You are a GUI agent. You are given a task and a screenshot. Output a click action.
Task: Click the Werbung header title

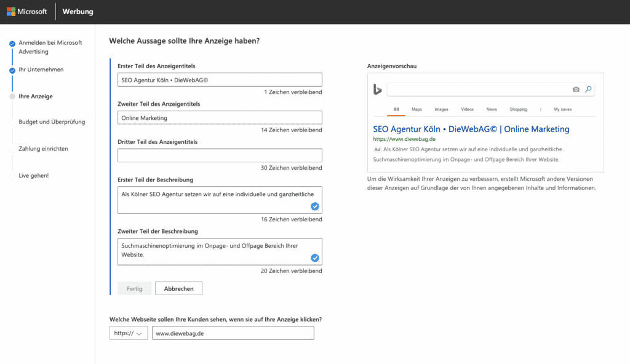tap(78, 12)
